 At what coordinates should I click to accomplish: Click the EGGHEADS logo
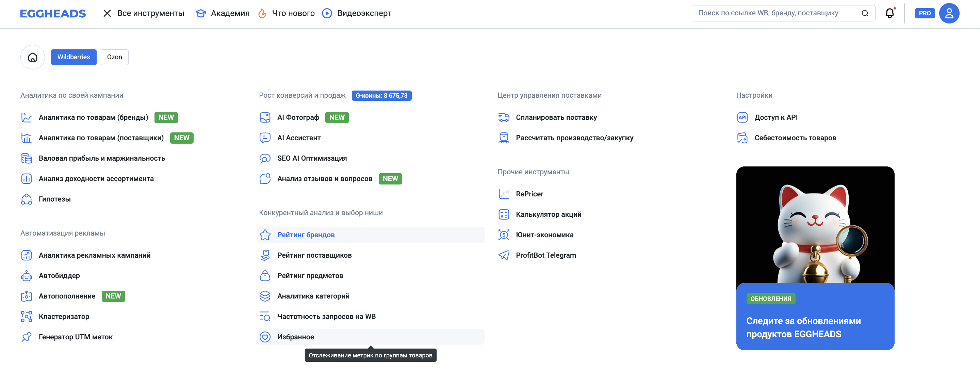(x=53, y=13)
